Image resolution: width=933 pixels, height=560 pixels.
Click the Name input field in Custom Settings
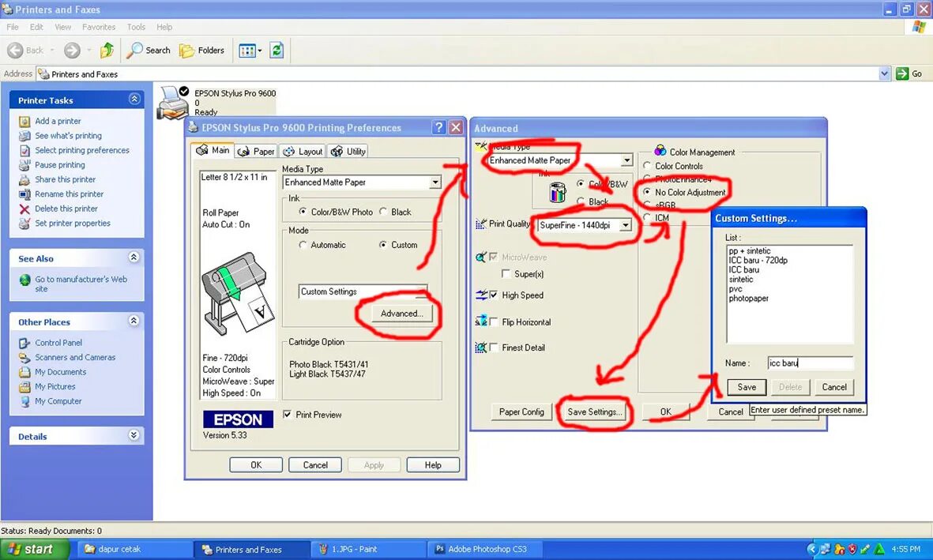811,363
